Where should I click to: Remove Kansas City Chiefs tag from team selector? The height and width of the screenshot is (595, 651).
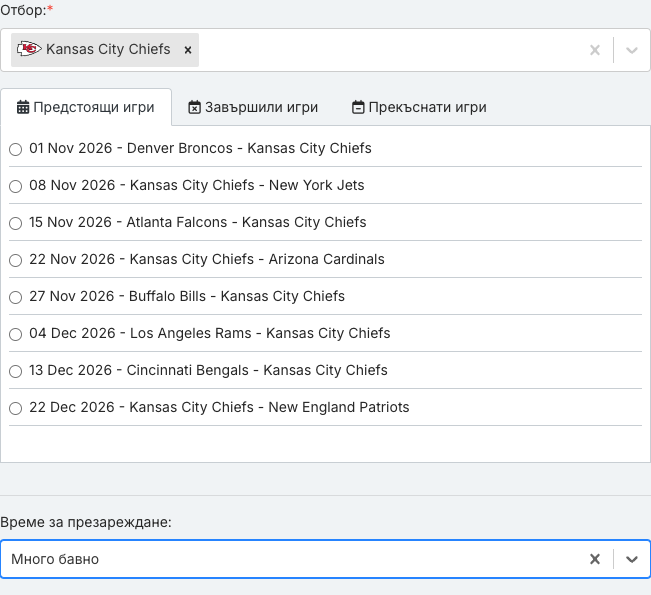(x=188, y=50)
